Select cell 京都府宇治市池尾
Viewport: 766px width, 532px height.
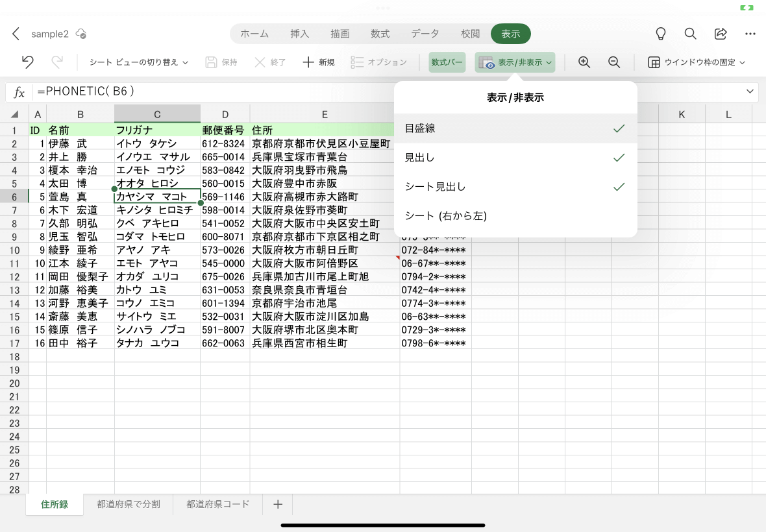pyautogui.click(x=325, y=303)
